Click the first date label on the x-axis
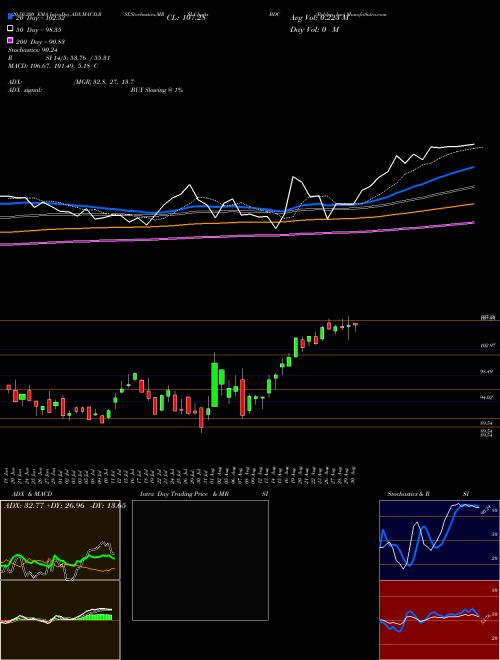Screen dimensions: 500x660 (8, 475)
